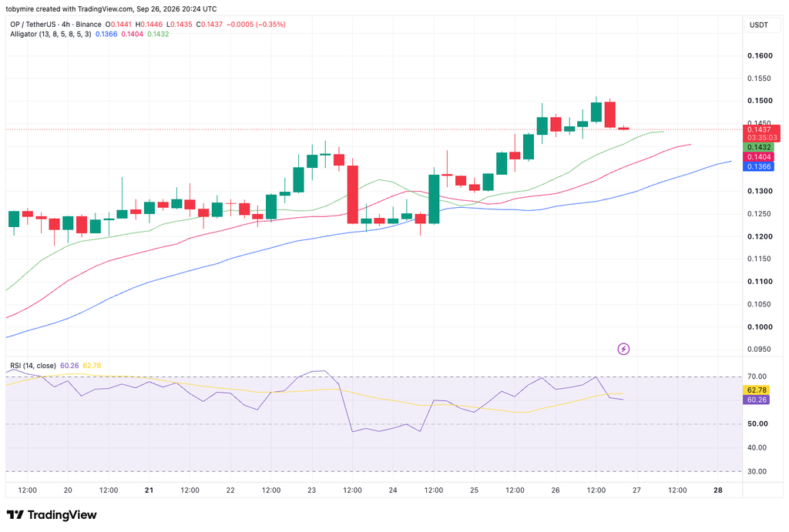Click the 40.00 RSI axis label
Viewport: 789px width, 532px height.
(x=757, y=447)
